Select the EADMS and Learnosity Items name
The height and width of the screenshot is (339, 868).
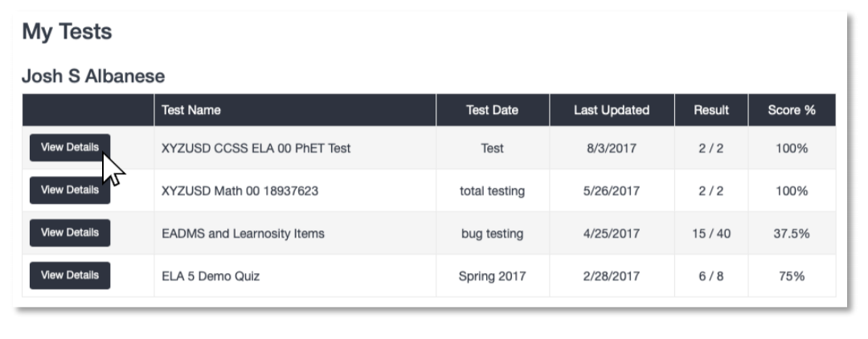(x=243, y=234)
